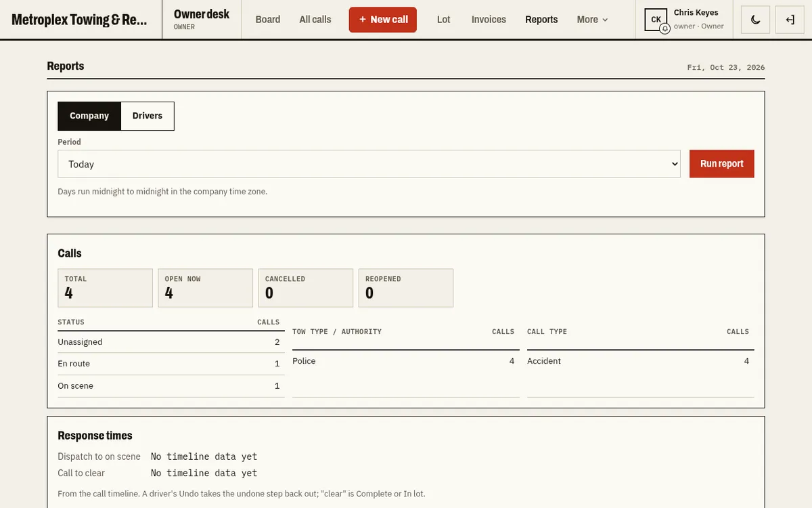Open the Invoices page
This screenshot has height=508, width=812.
tap(489, 20)
